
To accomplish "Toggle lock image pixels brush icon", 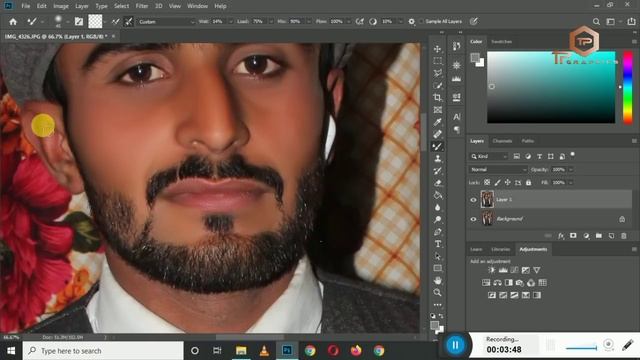I will click(498, 182).
